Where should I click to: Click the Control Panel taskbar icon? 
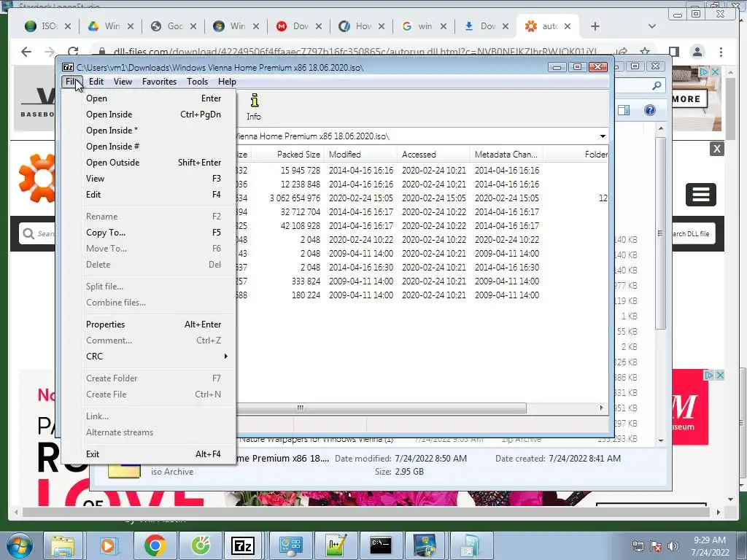point(290,545)
